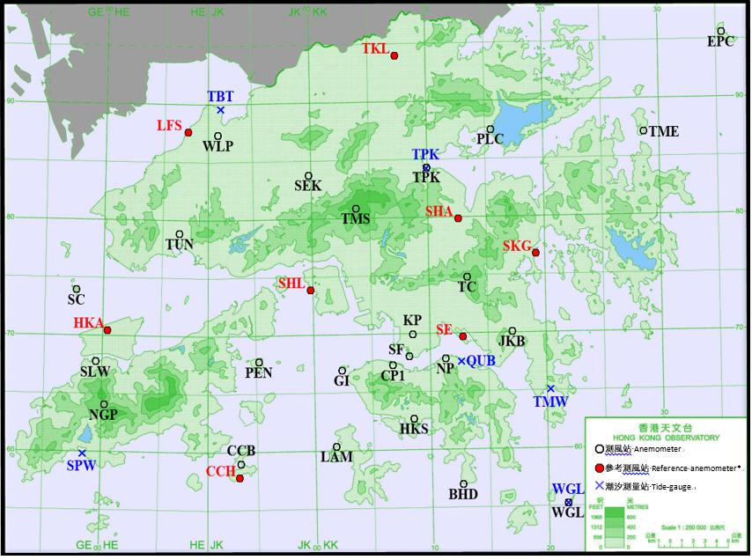The height and width of the screenshot is (560, 752).
Task: Click the black TPK anemometer label
Action: tap(426, 177)
